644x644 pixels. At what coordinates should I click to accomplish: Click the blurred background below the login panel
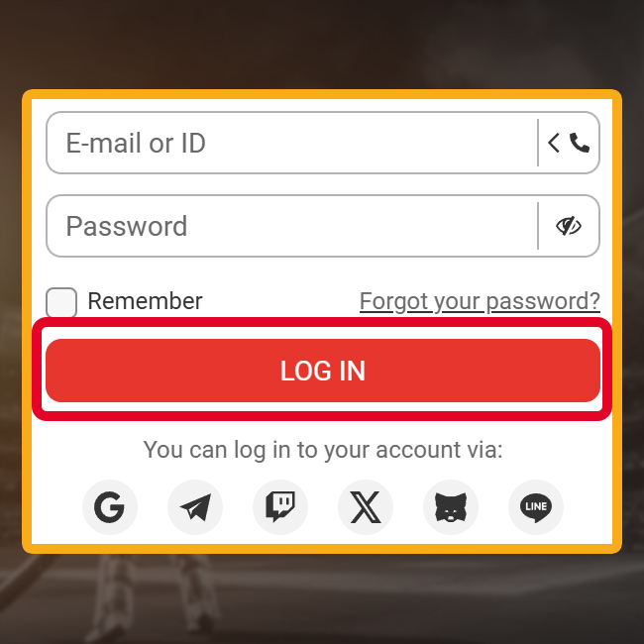coord(322,599)
